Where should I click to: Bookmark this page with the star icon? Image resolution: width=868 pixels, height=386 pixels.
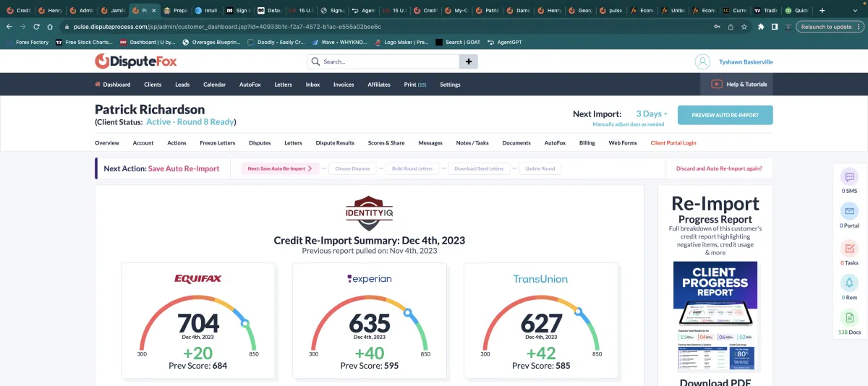coord(744,26)
